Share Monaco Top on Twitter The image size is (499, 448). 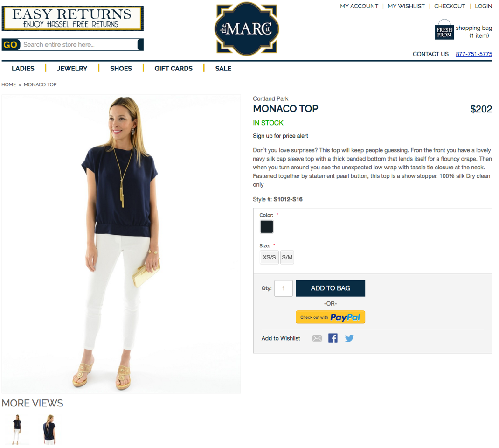click(x=349, y=338)
